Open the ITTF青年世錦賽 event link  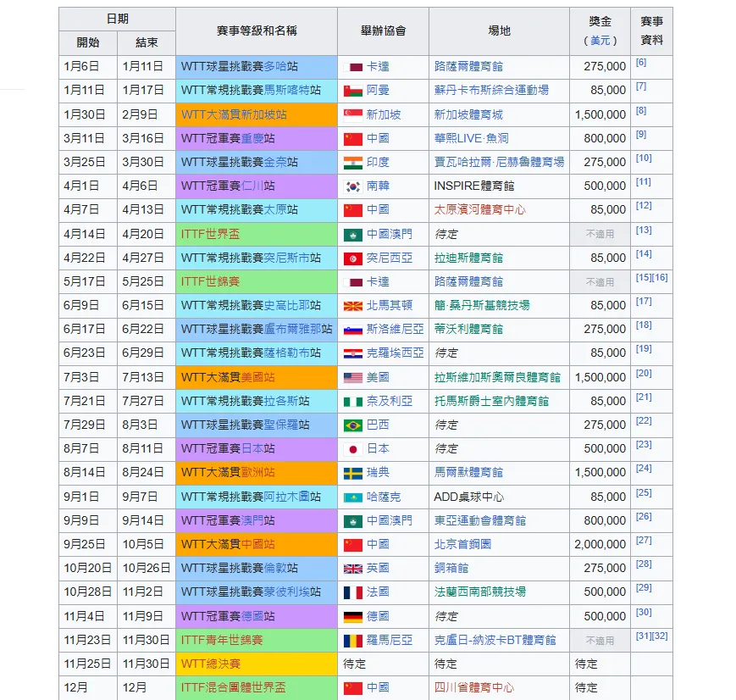[x=222, y=641]
